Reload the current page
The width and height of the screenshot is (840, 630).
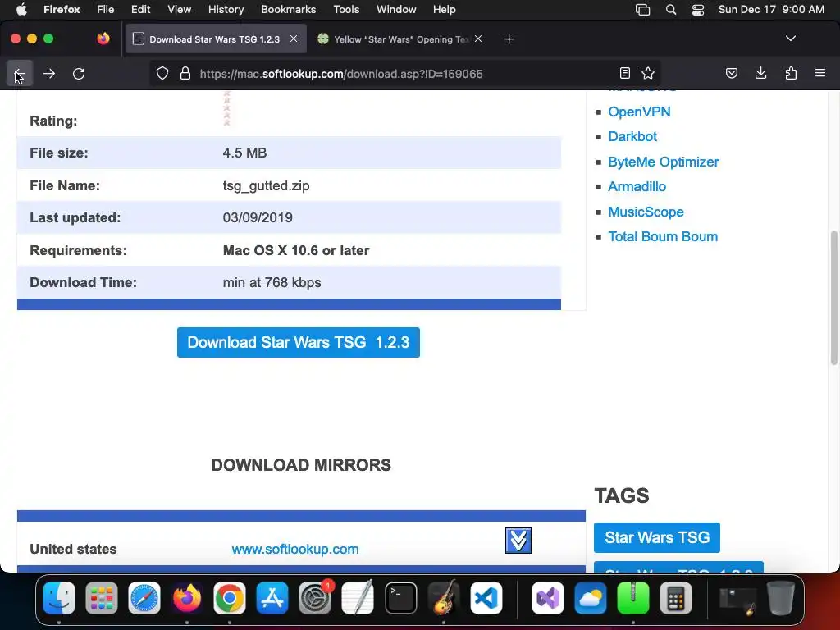tap(79, 73)
